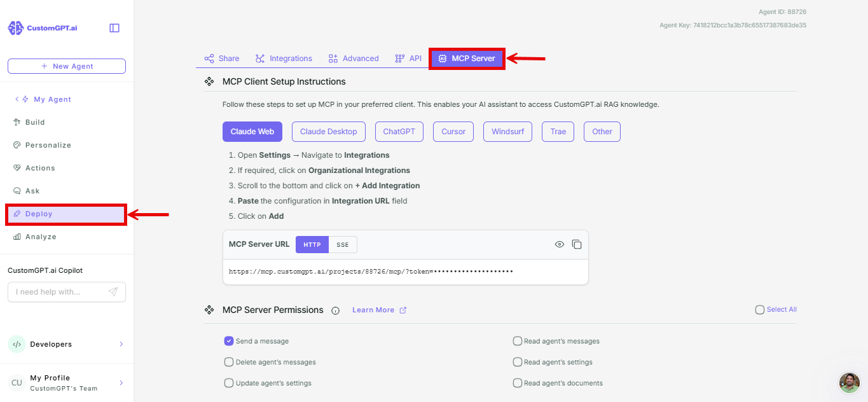Image resolution: width=868 pixels, height=402 pixels.
Task: Select the Claude Desktop client button
Action: 329,132
